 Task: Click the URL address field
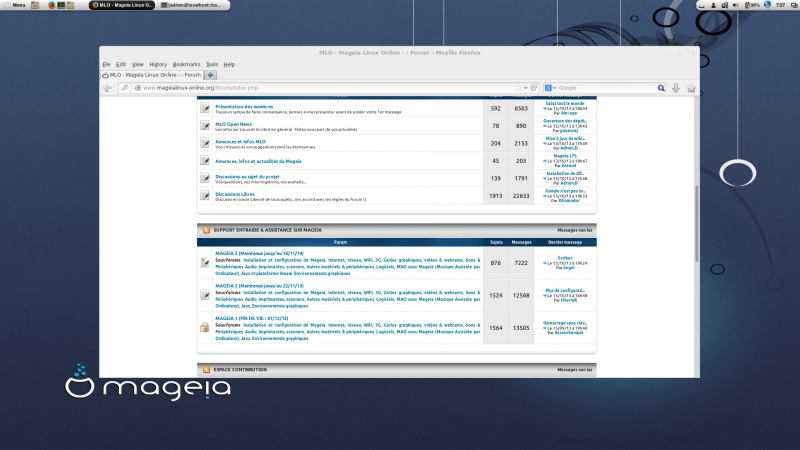click(327, 88)
